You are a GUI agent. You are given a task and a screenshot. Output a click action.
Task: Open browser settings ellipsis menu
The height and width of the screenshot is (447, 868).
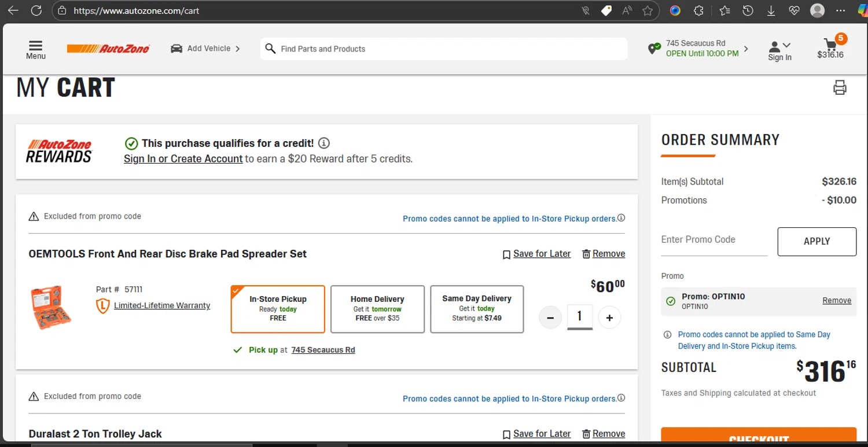841,10
